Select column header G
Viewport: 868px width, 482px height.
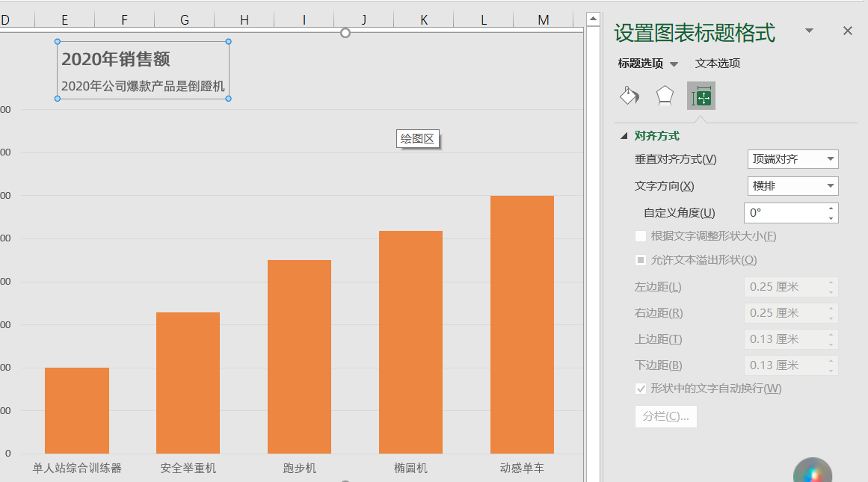pyautogui.click(x=185, y=20)
